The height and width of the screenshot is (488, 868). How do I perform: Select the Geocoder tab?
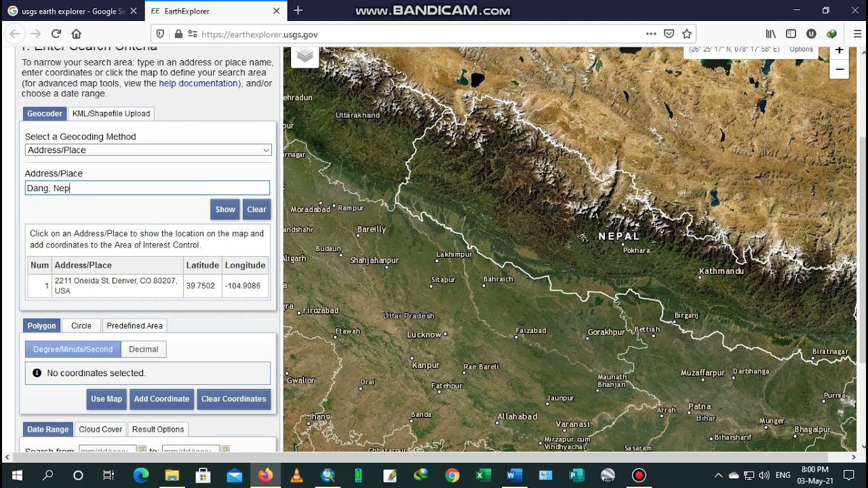coord(45,113)
